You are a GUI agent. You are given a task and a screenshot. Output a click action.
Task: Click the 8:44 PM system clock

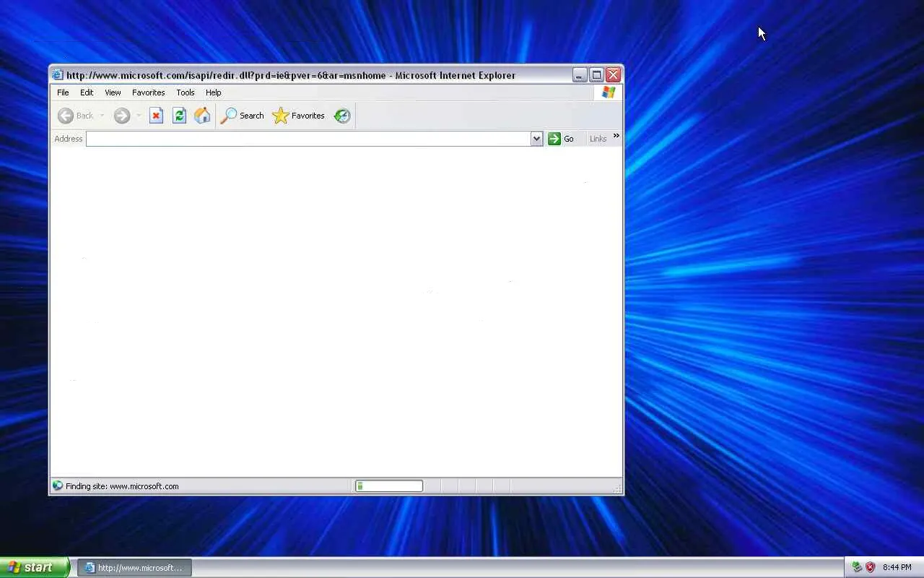897,568
